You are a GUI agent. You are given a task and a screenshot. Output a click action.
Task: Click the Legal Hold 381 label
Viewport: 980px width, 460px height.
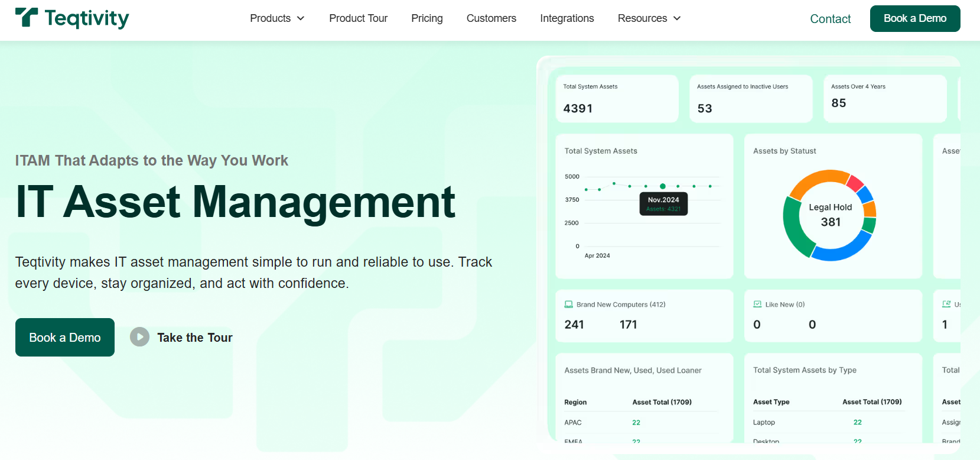[x=831, y=215]
